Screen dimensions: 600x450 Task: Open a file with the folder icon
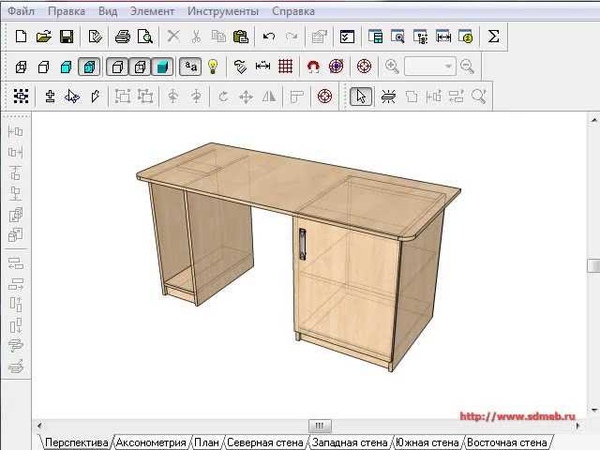coord(44,37)
